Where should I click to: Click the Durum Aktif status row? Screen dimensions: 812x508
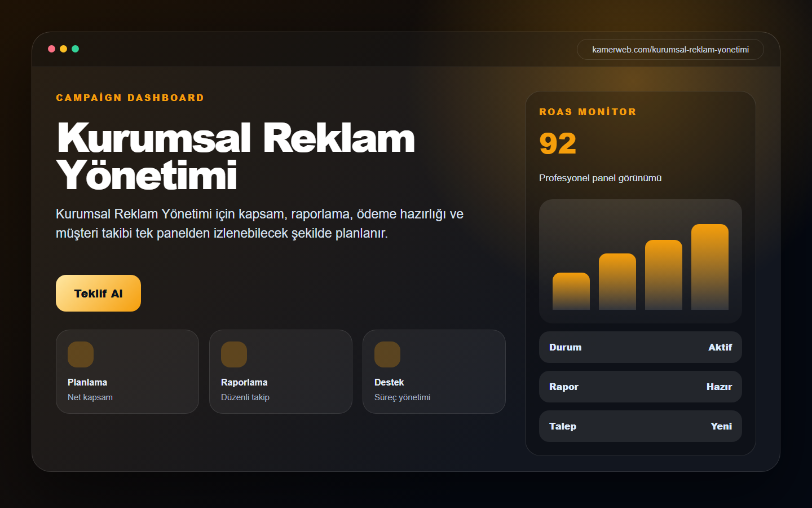tap(641, 347)
